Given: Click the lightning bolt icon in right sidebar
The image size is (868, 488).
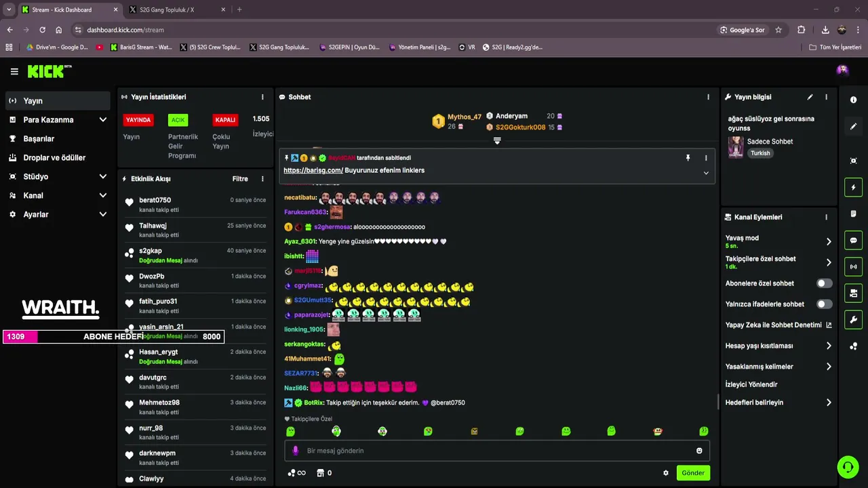Looking at the screenshot, I should click(853, 187).
